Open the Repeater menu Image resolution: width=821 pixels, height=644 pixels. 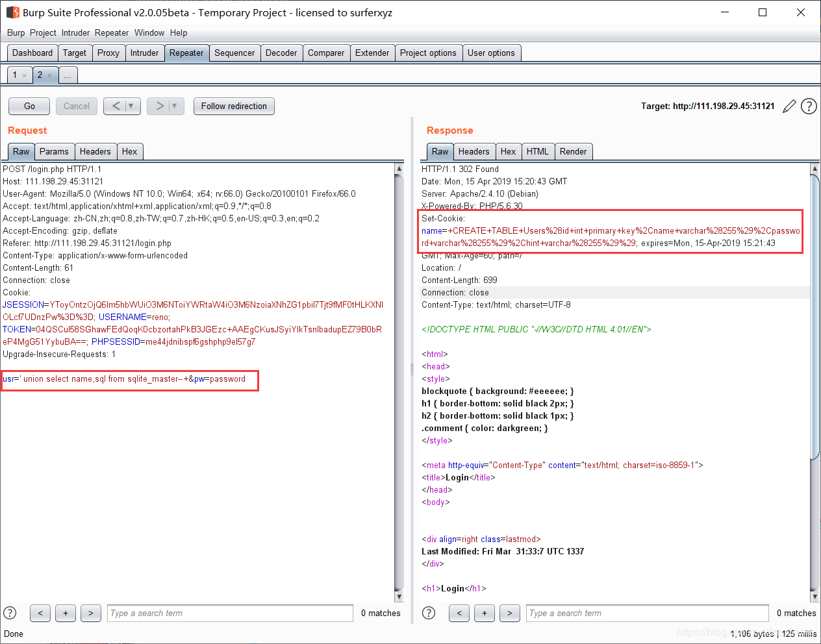point(112,32)
